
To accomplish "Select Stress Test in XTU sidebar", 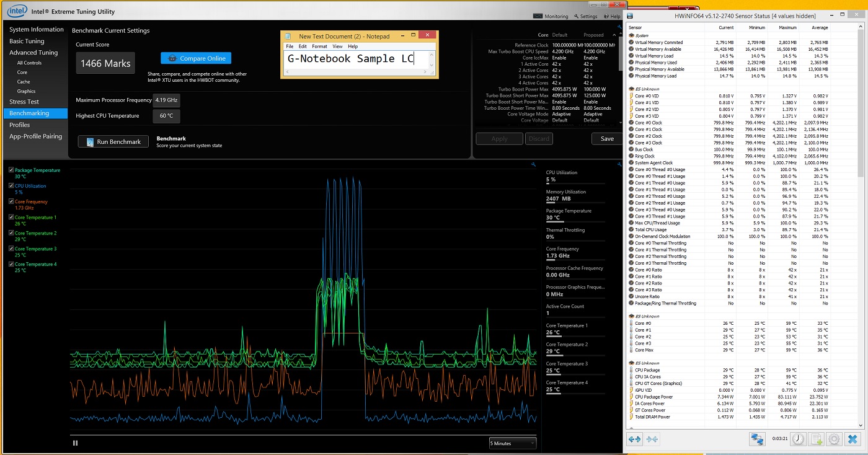I will 24,102.
